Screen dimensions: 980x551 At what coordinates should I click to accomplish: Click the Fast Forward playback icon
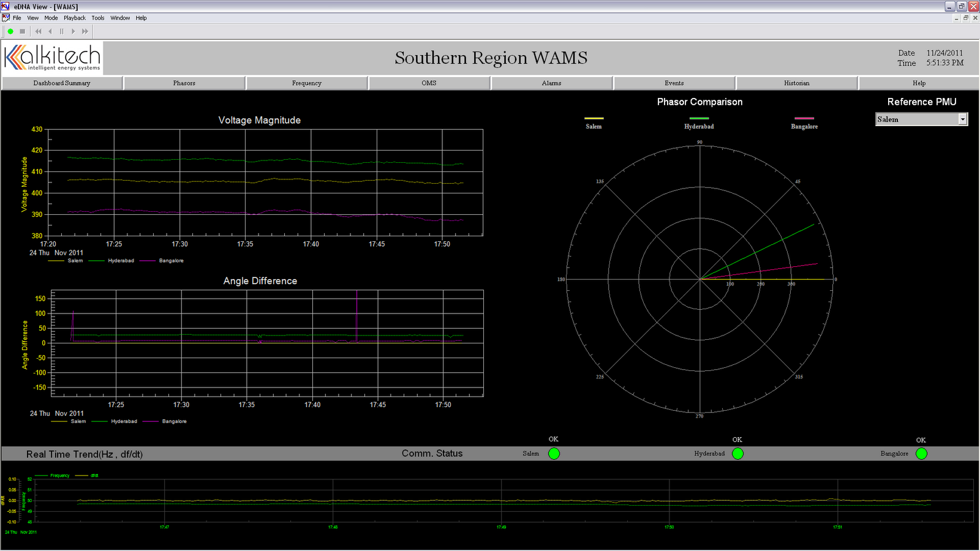click(84, 31)
